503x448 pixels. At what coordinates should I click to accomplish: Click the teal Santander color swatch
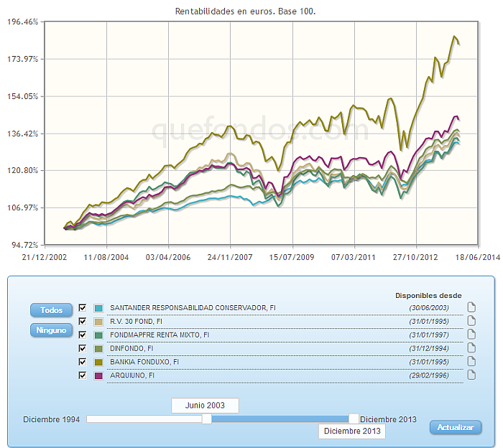(x=98, y=308)
